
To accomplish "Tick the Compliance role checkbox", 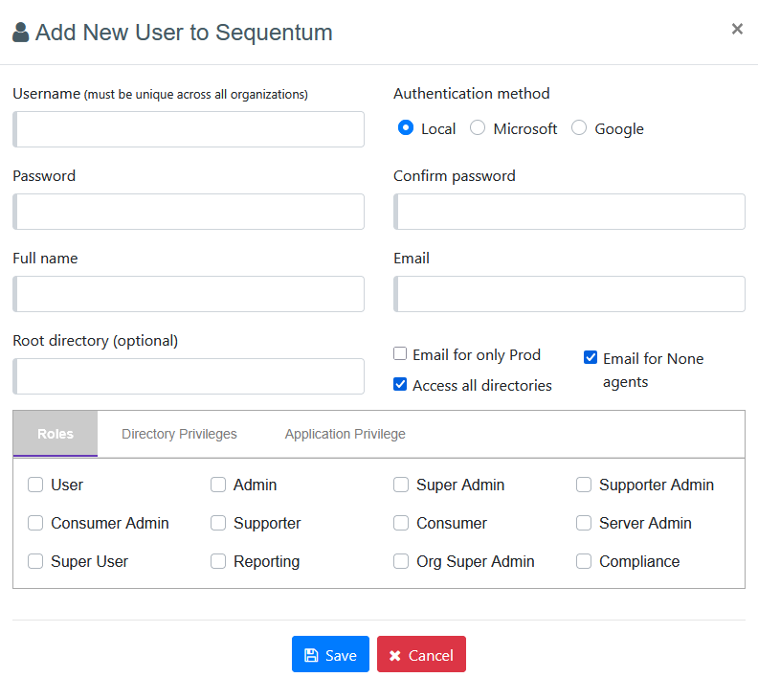I will pyautogui.click(x=584, y=561).
